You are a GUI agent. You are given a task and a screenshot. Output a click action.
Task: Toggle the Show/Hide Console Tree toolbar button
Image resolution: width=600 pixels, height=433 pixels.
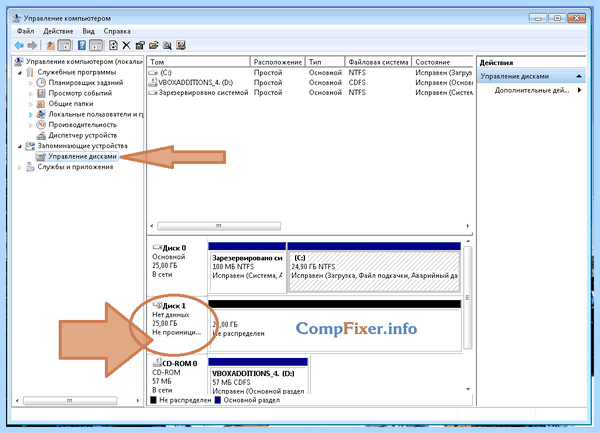tap(64, 46)
